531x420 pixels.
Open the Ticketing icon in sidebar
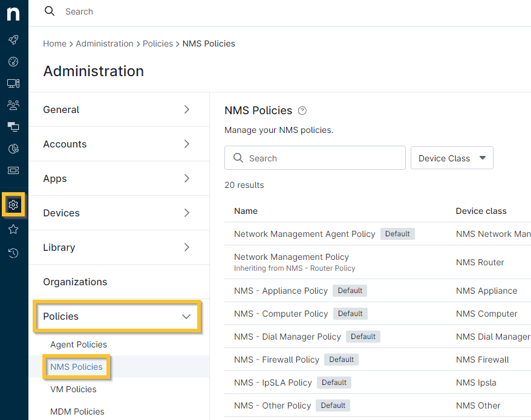click(13, 170)
